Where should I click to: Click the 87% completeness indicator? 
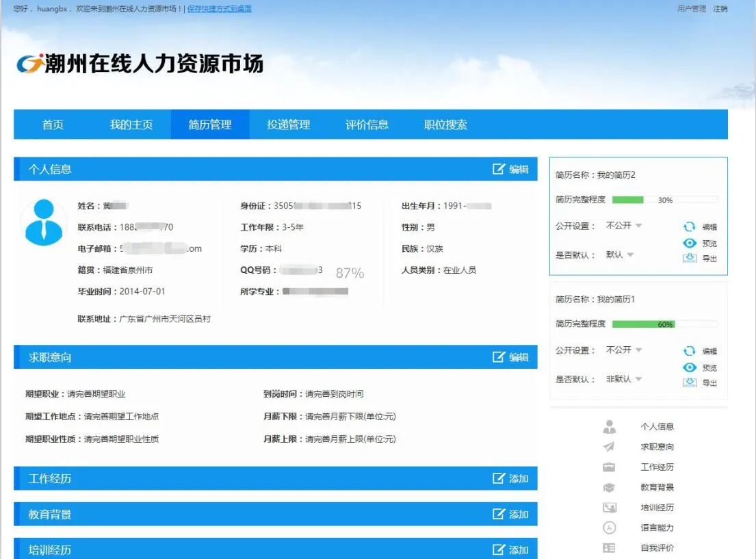tap(350, 273)
